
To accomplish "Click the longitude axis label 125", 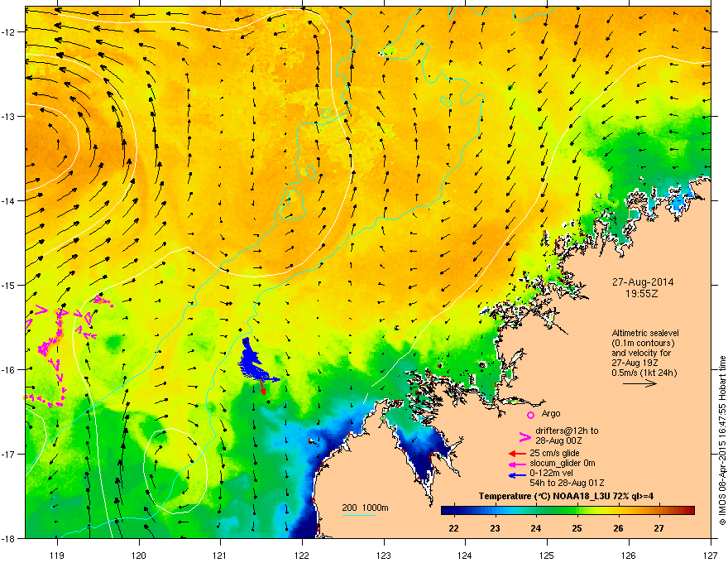I will 547,555.
